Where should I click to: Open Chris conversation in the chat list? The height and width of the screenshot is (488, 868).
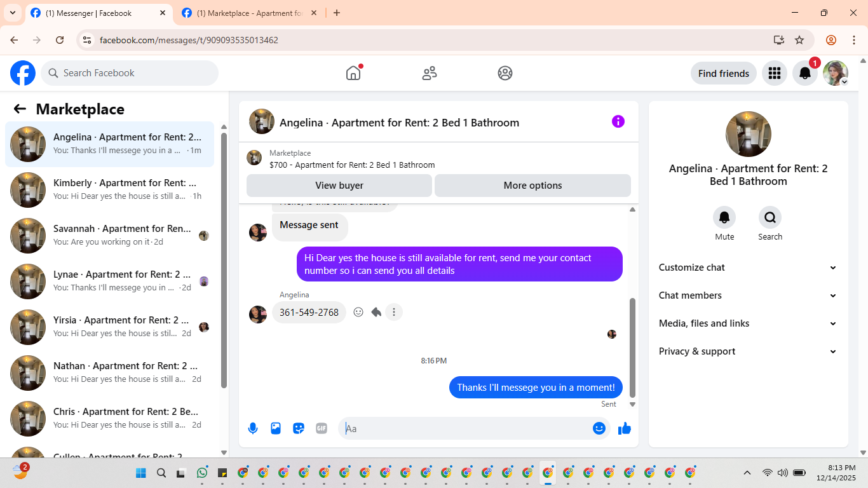pyautogui.click(x=109, y=419)
